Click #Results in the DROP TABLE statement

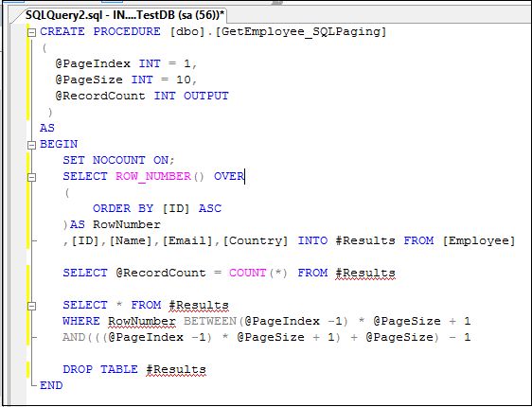[x=176, y=369]
